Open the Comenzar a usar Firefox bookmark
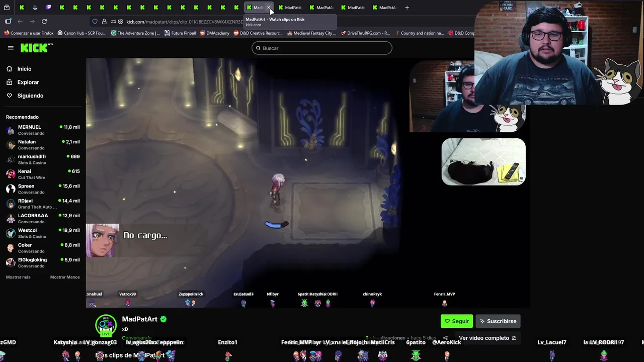Image resolution: width=644 pixels, height=362 pixels. [29, 33]
